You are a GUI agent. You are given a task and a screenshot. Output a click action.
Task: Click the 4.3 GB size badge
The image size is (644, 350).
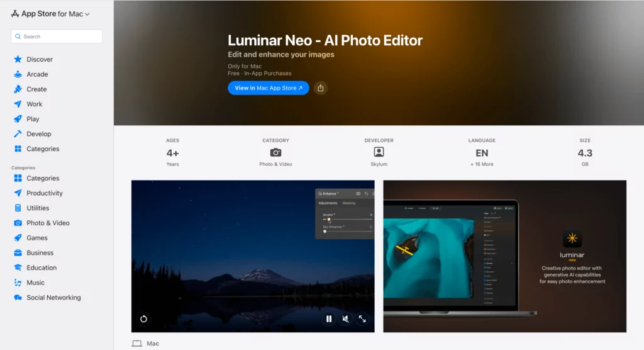585,153
